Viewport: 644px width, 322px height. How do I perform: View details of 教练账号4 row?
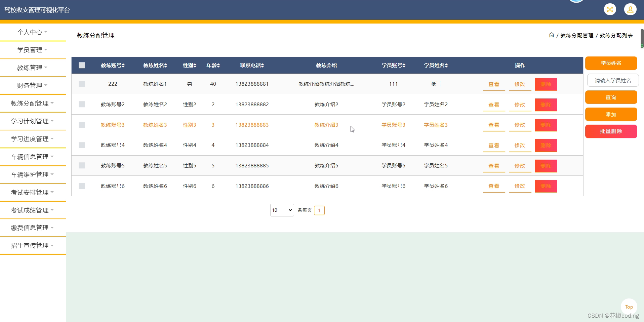coord(494,146)
